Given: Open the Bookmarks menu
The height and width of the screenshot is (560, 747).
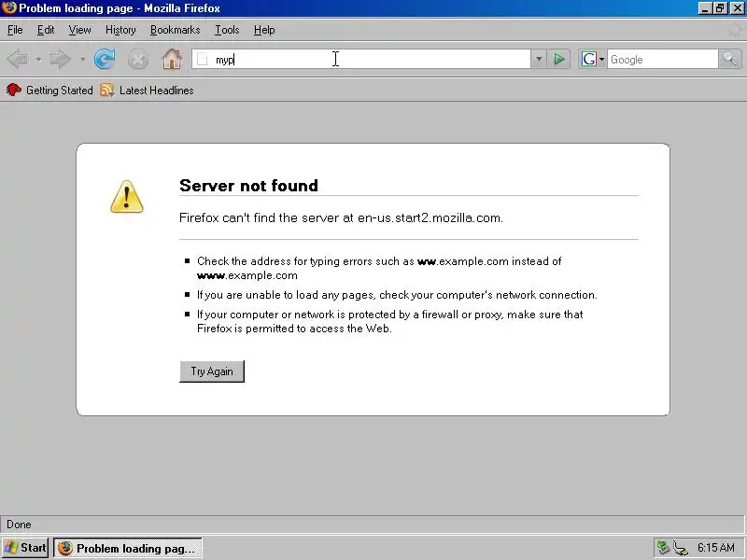Looking at the screenshot, I should tap(175, 30).
